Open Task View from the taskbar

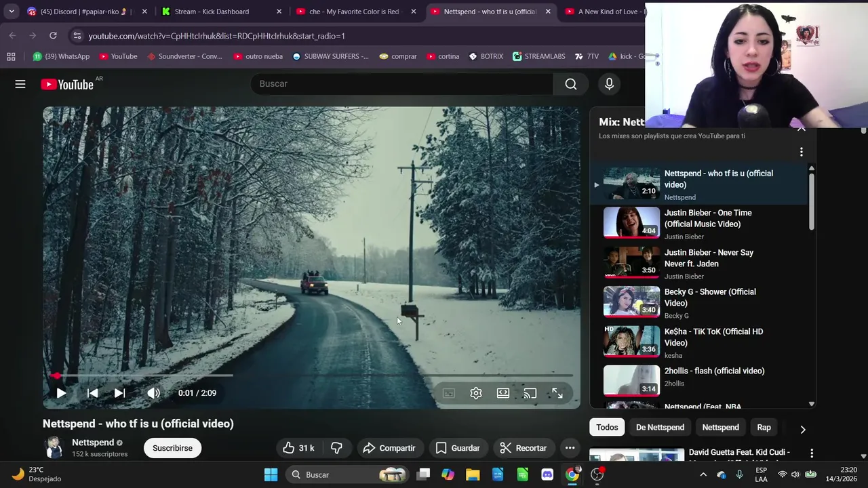point(423,474)
